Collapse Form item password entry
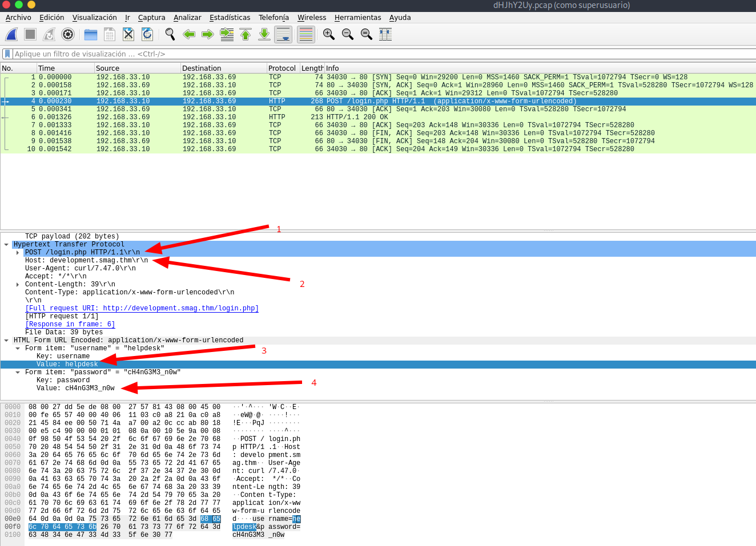This screenshot has width=756, height=546. [x=18, y=372]
